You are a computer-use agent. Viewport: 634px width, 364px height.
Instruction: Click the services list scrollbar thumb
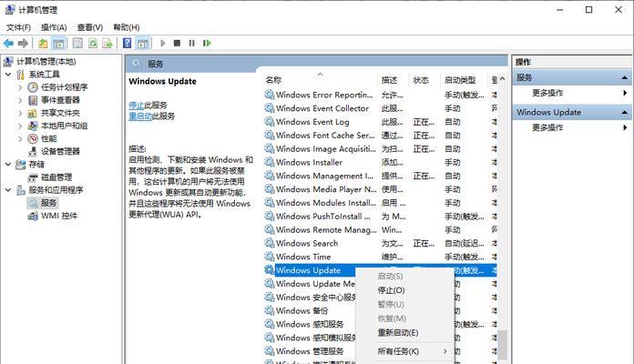point(502,345)
